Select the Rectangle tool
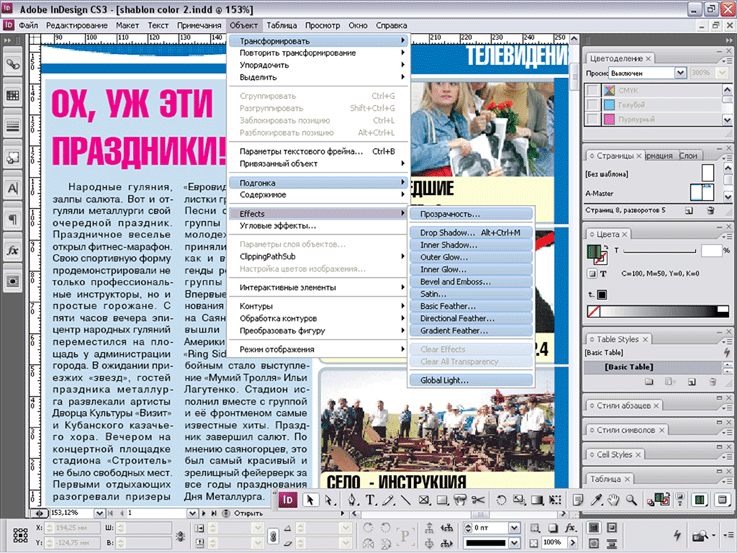737x553 pixels. point(442,500)
